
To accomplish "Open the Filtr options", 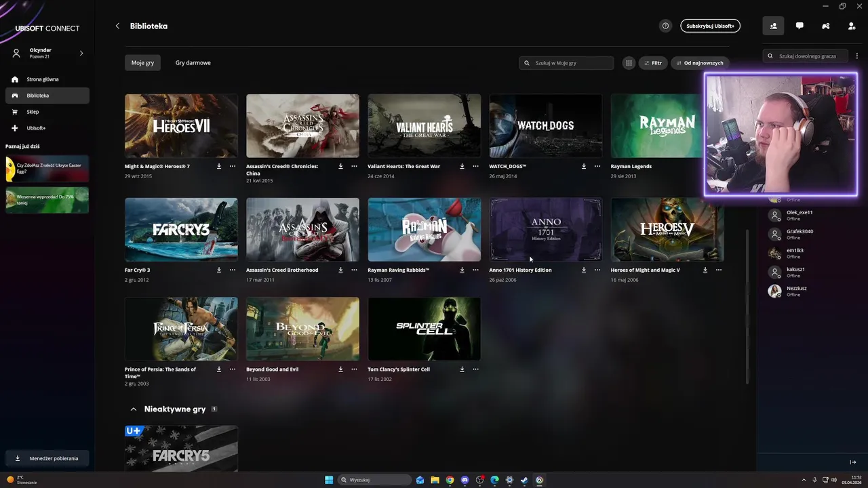I will pyautogui.click(x=653, y=63).
